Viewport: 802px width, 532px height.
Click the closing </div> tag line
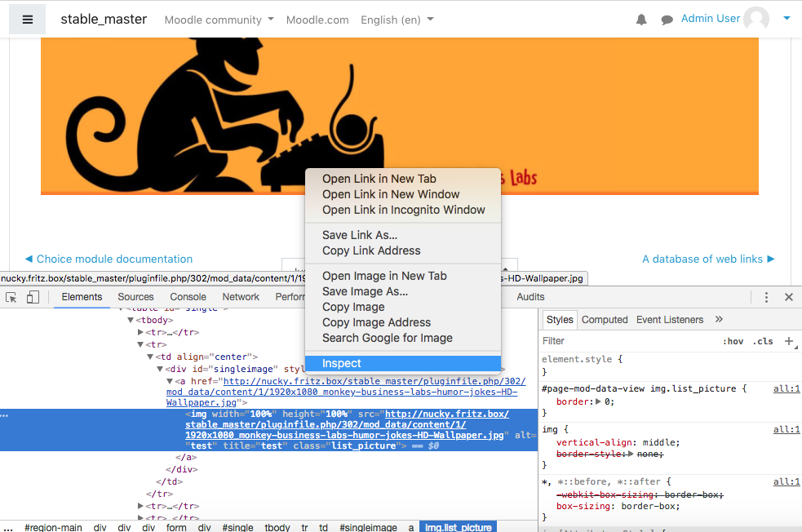(182, 470)
